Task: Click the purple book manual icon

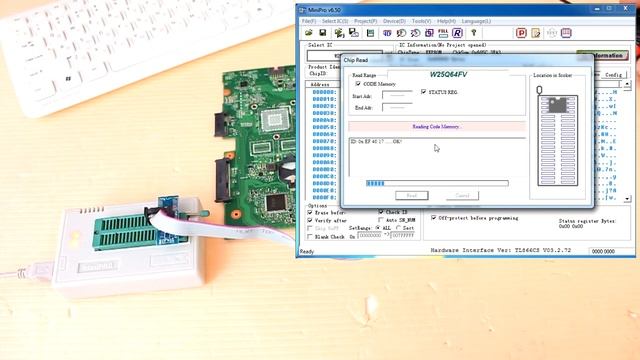Action: [566, 33]
